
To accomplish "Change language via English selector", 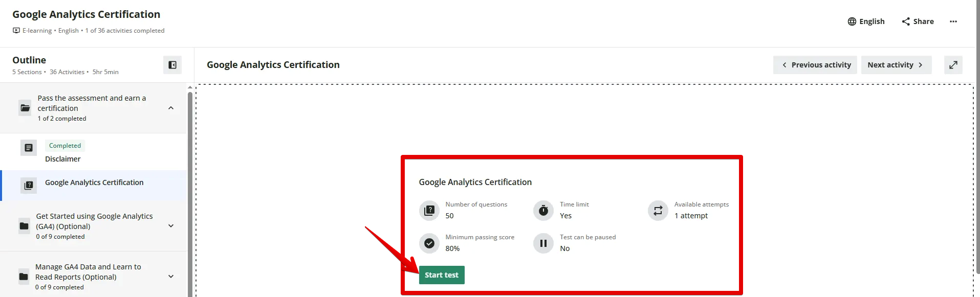I will pyautogui.click(x=866, y=21).
